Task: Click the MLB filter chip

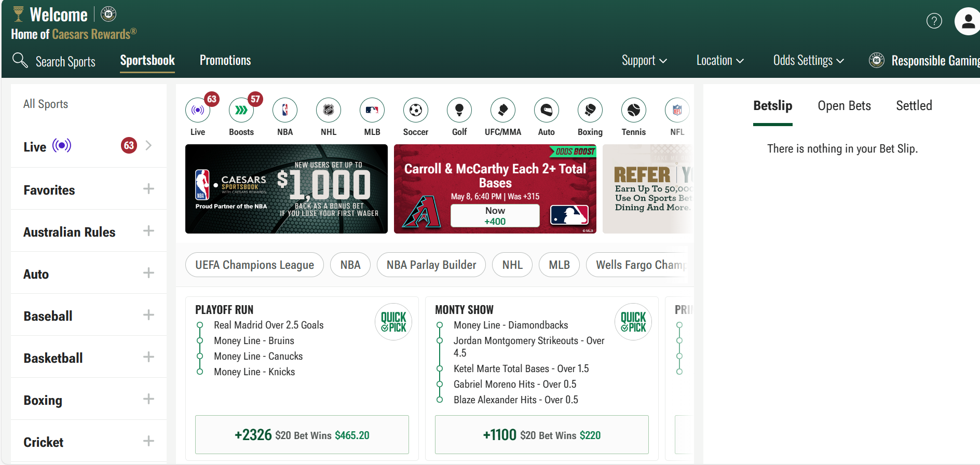Action: pyautogui.click(x=560, y=265)
